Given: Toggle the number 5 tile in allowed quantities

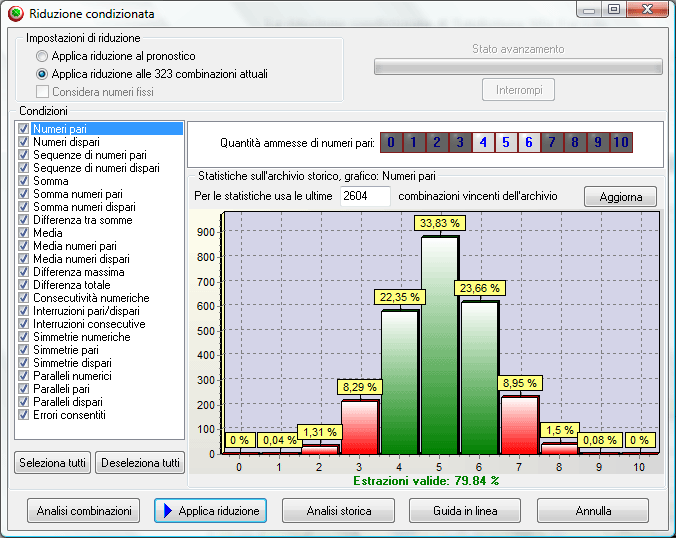Looking at the screenshot, I should coord(506,142).
